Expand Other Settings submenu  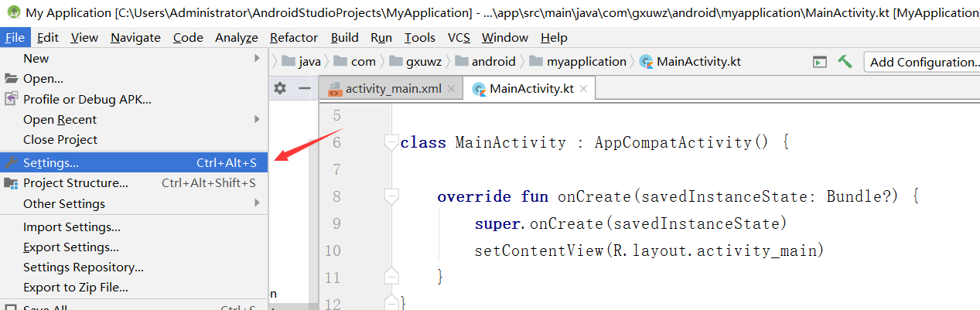click(134, 203)
